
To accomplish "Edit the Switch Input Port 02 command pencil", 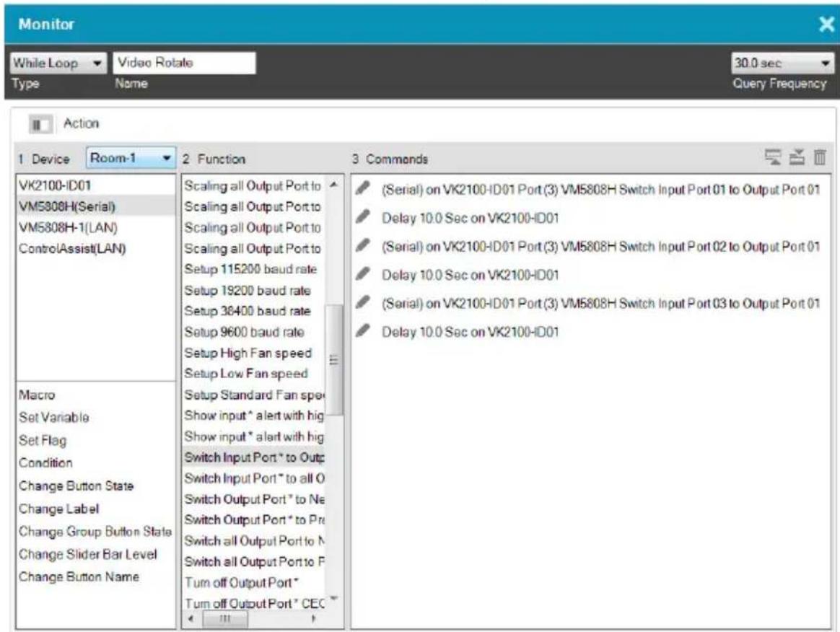I will point(363,245).
